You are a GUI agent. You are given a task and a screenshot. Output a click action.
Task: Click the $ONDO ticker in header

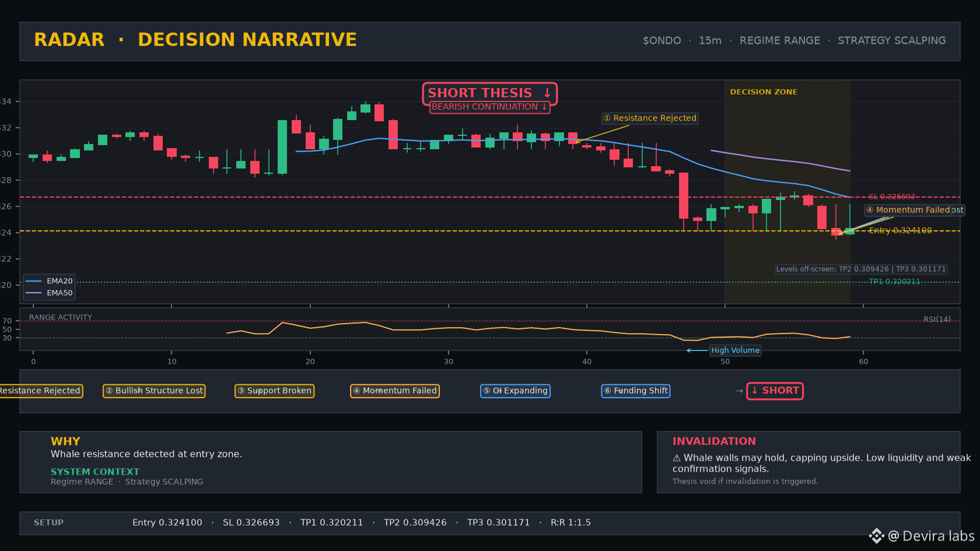click(x=661, y=41)
